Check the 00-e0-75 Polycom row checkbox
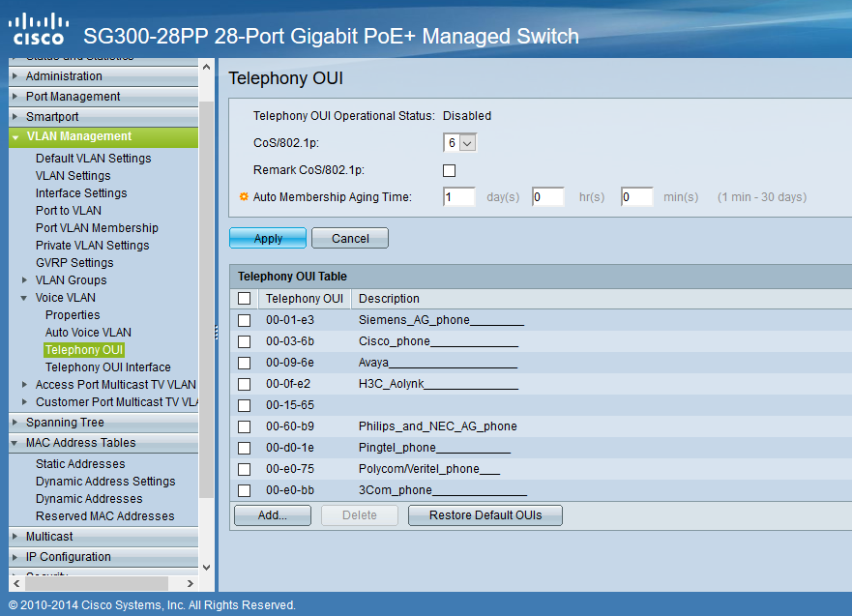This screenshot has height=616, width=852. [245, 469]
